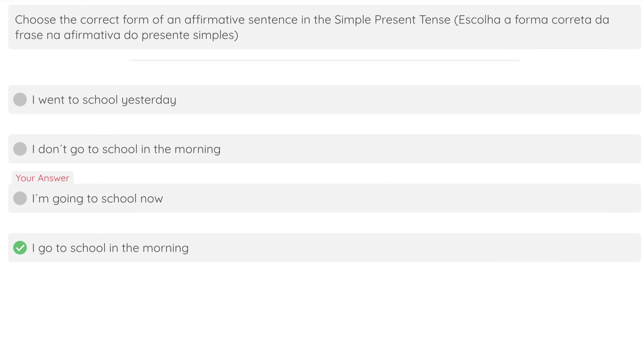The height and width of the screenshot is (355, 644).
Task: Click the answer text "I go to school in the morning"
Action: point(110,248)
